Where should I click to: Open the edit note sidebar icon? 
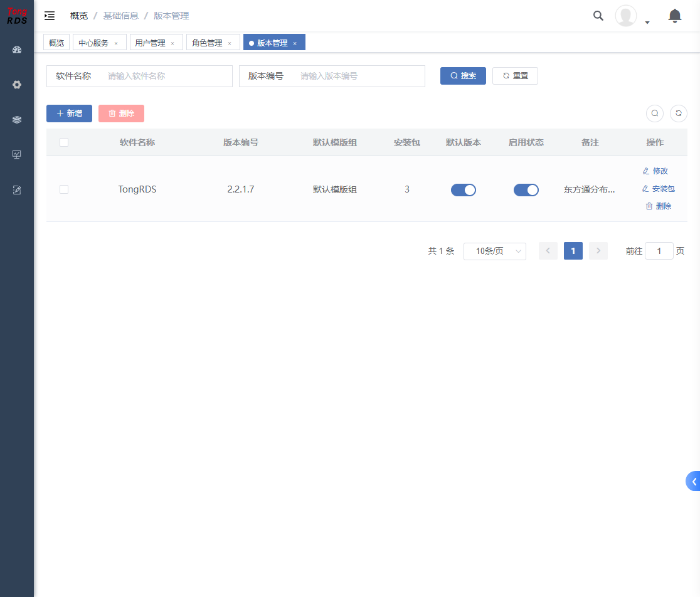[17, 190]
